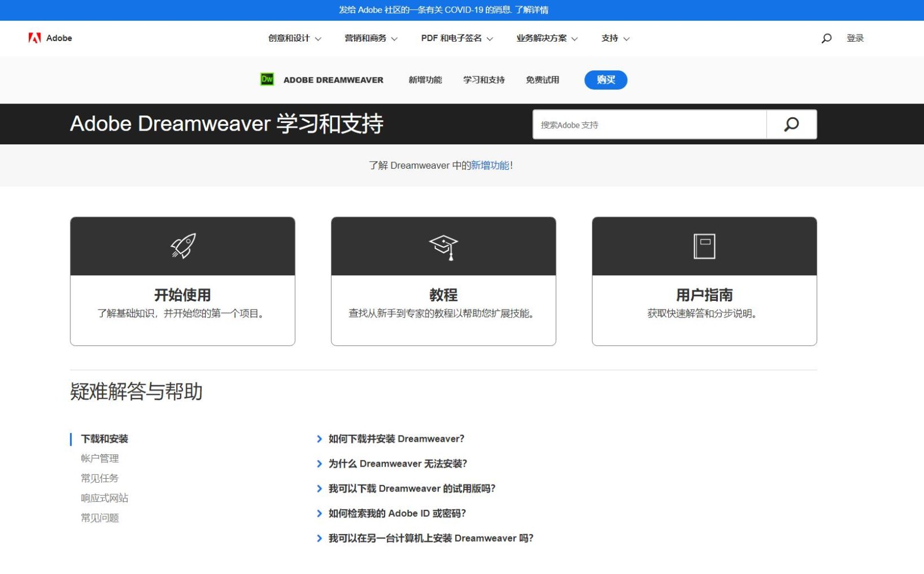Screen dimensions: 924x574
Task: Open the 教程 card title
Action: coord(444,295)
